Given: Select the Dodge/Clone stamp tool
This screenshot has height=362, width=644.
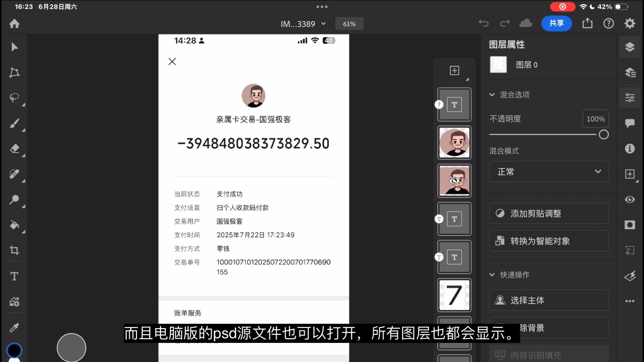Looking at the screenshot, I should point(14,199).
